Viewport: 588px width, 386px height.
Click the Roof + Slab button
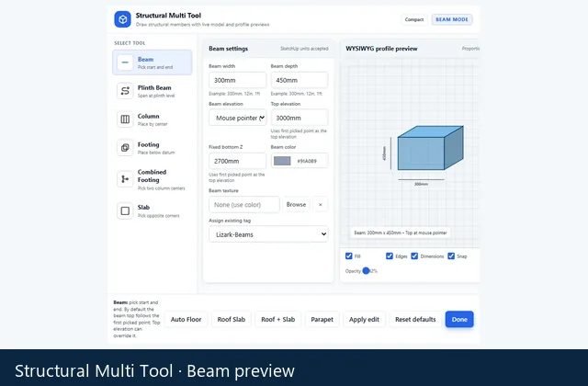coord(277,319)
